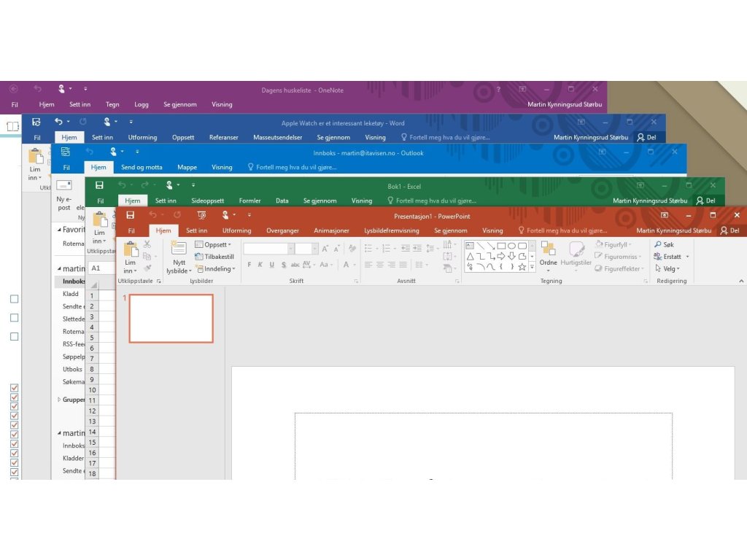The image size is (747, 560).
Task: Switch to Overganger tab in PowerPoint
Action: click(x=282, y=230)
